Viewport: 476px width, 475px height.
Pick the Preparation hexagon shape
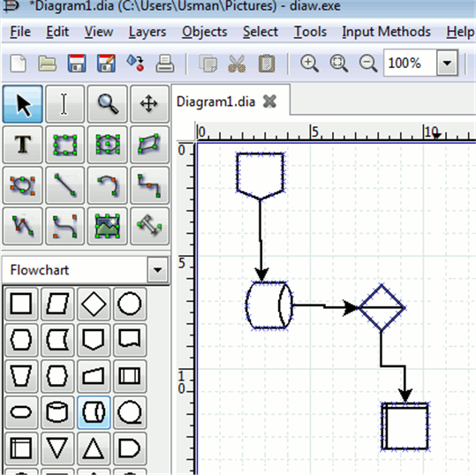(x=57, y=376)
